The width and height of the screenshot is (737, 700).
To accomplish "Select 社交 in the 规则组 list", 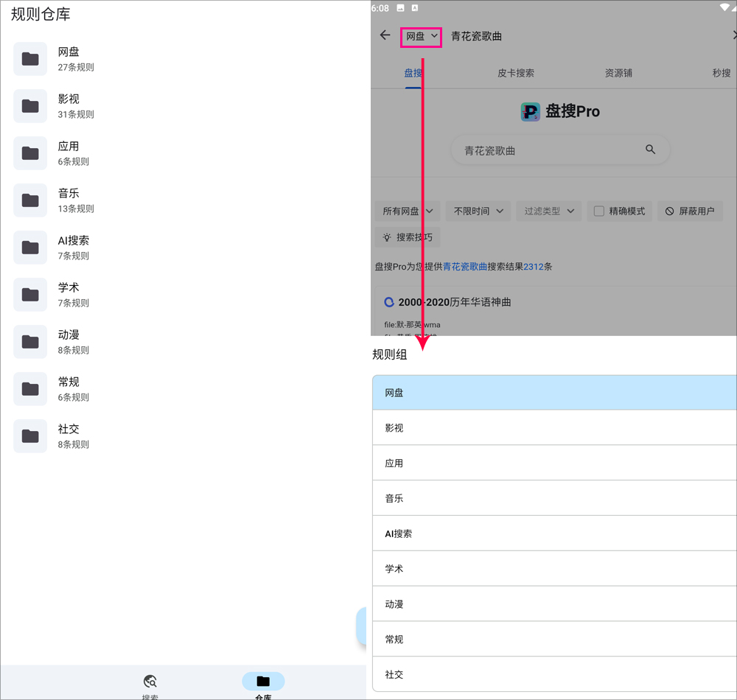I will click(555, 674).
